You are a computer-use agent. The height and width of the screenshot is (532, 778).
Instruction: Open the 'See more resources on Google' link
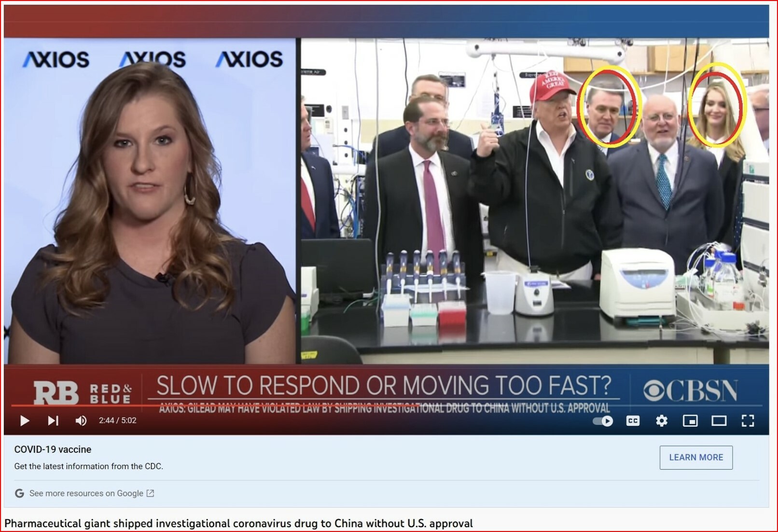pos(86,493)
